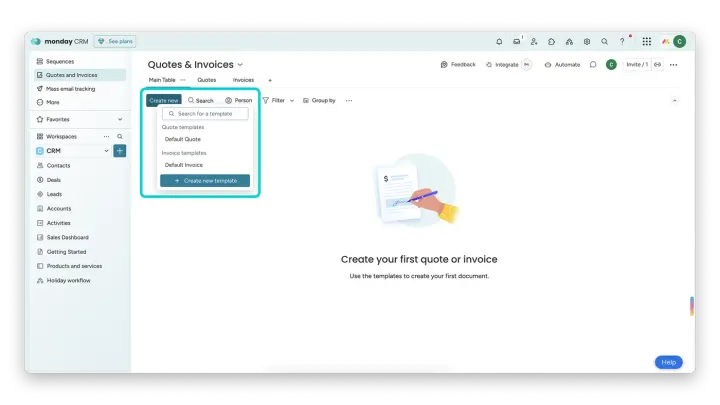Click the Filter toolbar button
Image resolution: width=720 pixels, height=405 pixels.
[274, 101]
